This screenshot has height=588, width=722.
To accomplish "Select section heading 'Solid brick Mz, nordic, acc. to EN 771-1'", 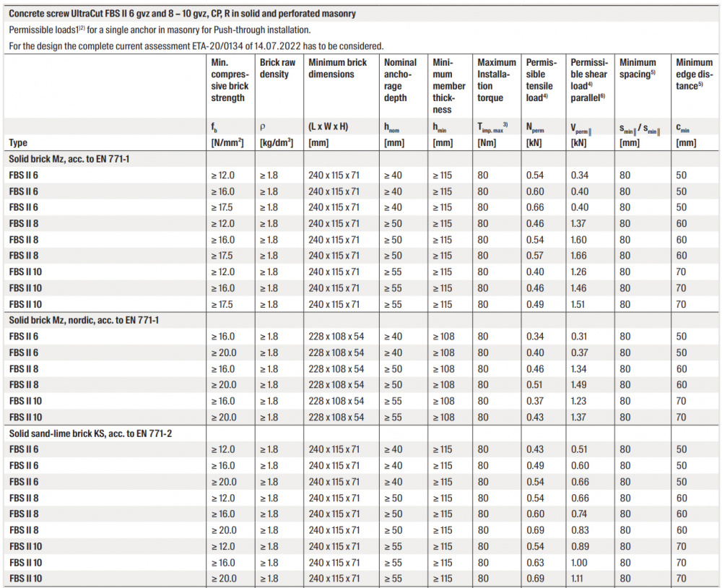I will click(84, 320).
